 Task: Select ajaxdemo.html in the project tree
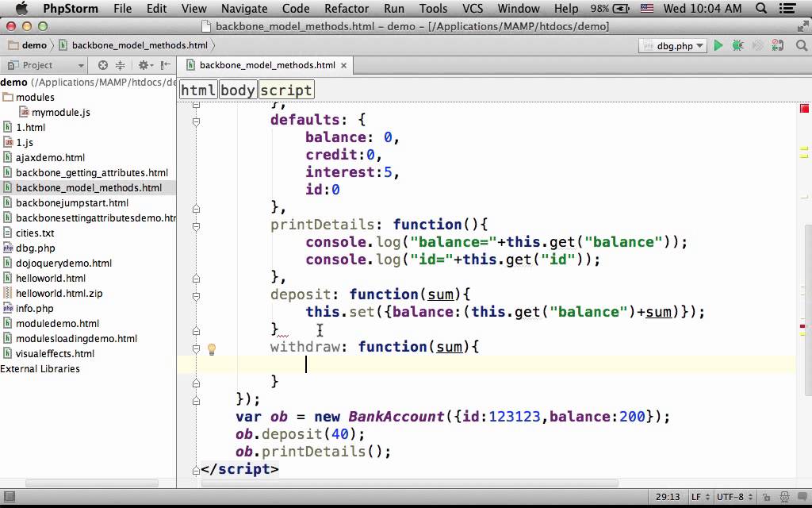point(50,158)
